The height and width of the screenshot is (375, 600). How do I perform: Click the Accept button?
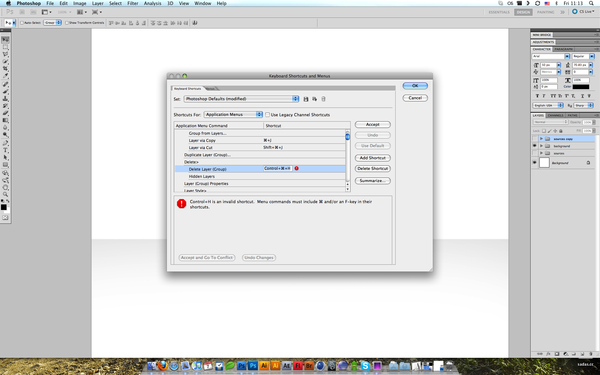point(372,125)
